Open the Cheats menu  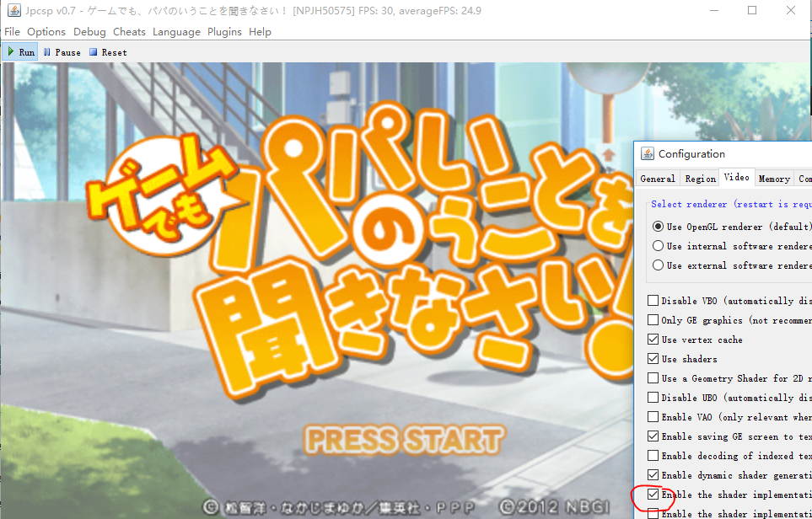129,32
